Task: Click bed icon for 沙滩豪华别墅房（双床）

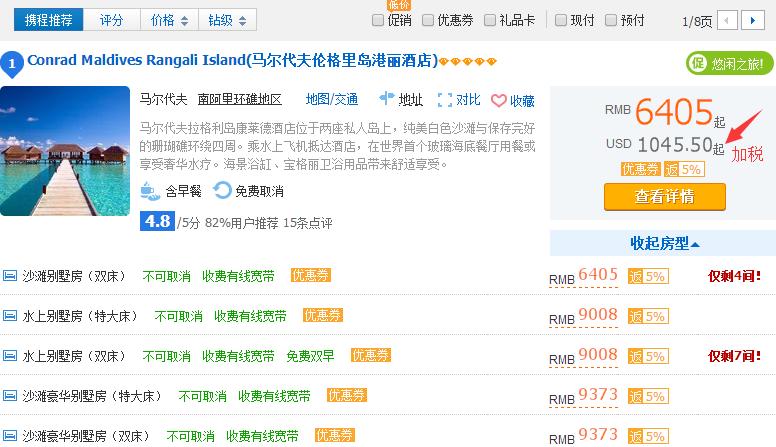Action: [x=10, y=436]
